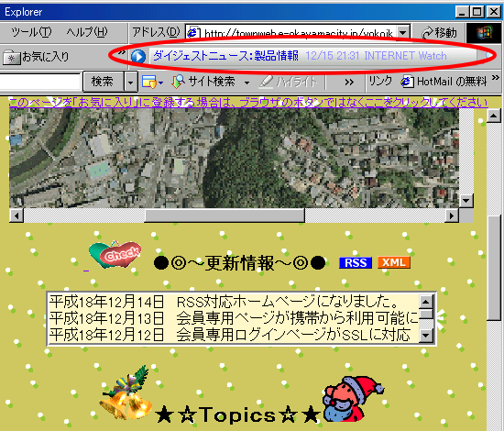Expand the サイト検索 dropdown arrow

coord(247,83)
